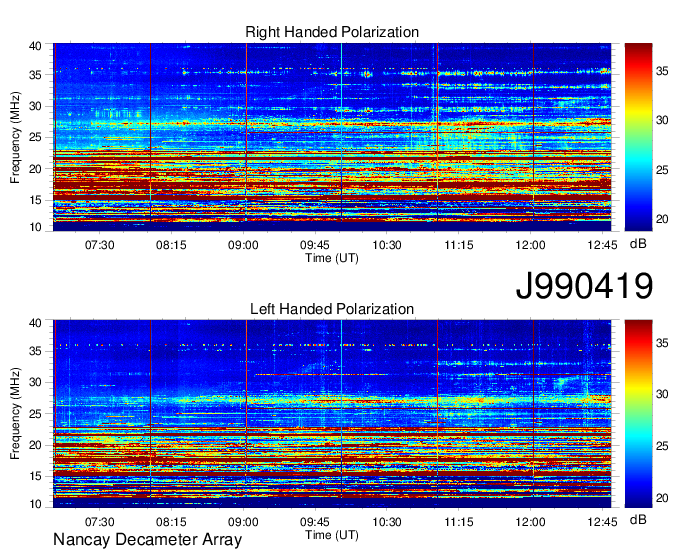This screenshot has width=680, height=552.
Task: Click the "25" frequency tick of Right Handed plot
Action: pyautogui.click(x=35, y=137)
